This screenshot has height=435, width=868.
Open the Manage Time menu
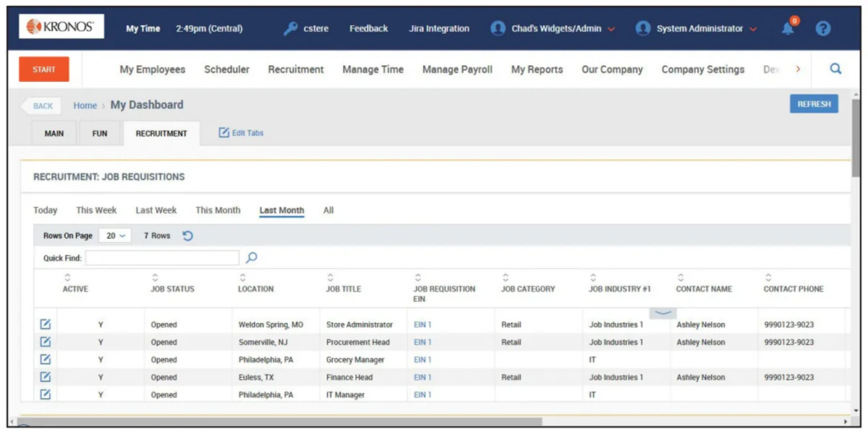click(x=373, y=69)
